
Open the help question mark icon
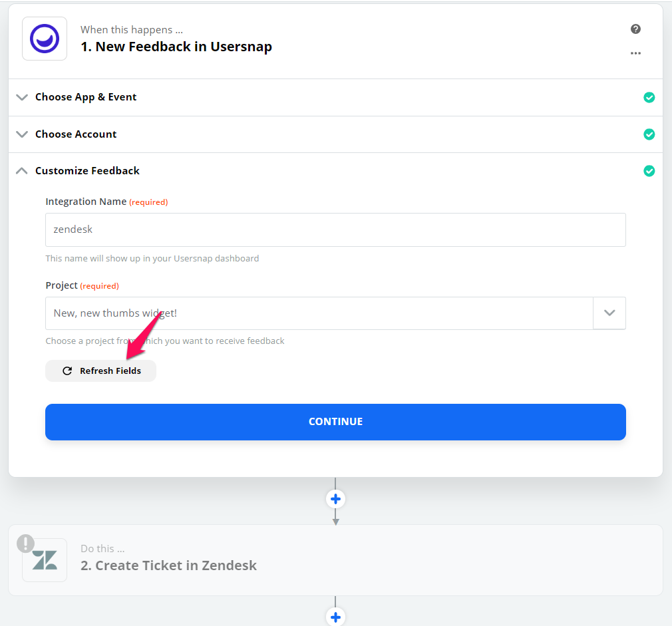click(x=635, y=29)
